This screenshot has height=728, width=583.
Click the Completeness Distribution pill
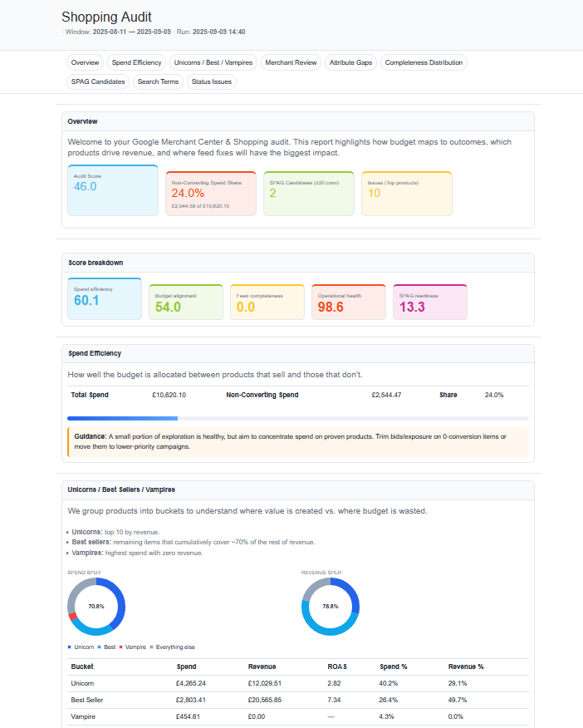click(424, 62)
